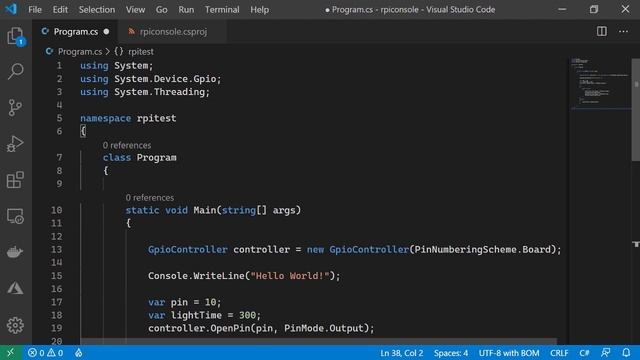
Task: Click the UTF-8 with BOM encoding item
Action: pos(509,353)
